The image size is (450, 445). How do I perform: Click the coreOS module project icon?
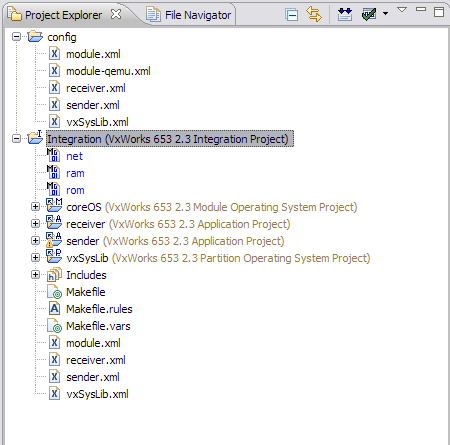pos(54,205)
